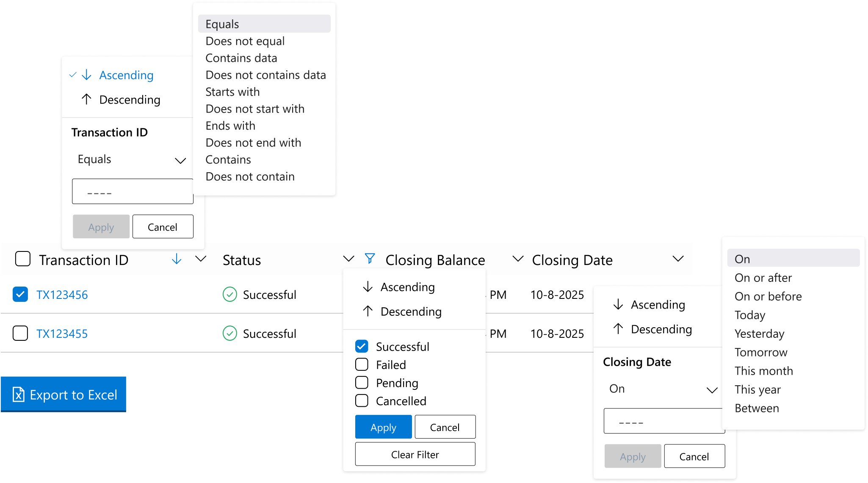Select 'Does not start with' option
Image resolution: width=868 pixels, height=483 pixels.
(255, 109)
